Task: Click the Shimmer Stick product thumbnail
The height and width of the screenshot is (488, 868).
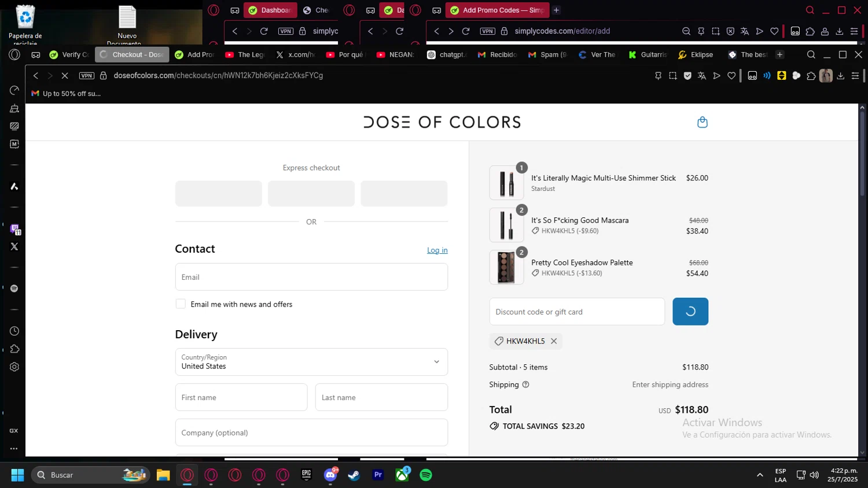Action: [x=506, y=183]
